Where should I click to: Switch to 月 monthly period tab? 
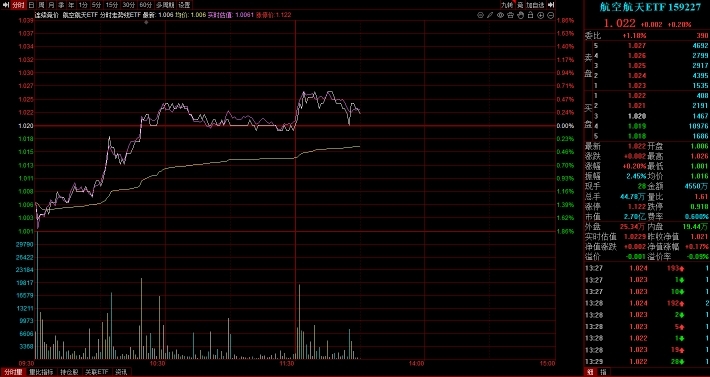point(51,5)
